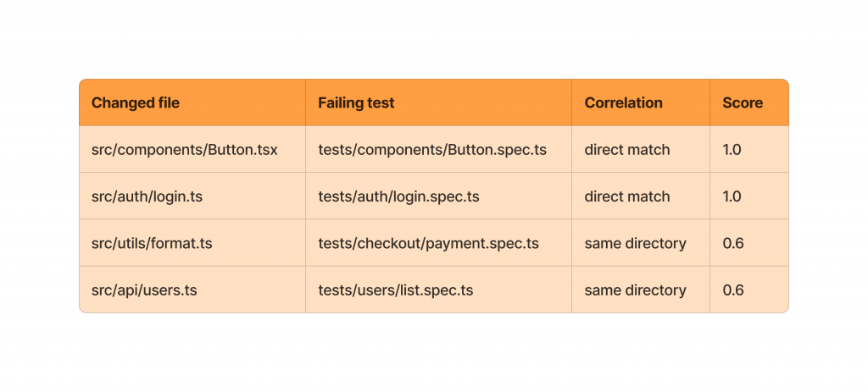Select the tests/users/list.spec.ts cell
Screen dimensions: 868x392
pos(396,290)
